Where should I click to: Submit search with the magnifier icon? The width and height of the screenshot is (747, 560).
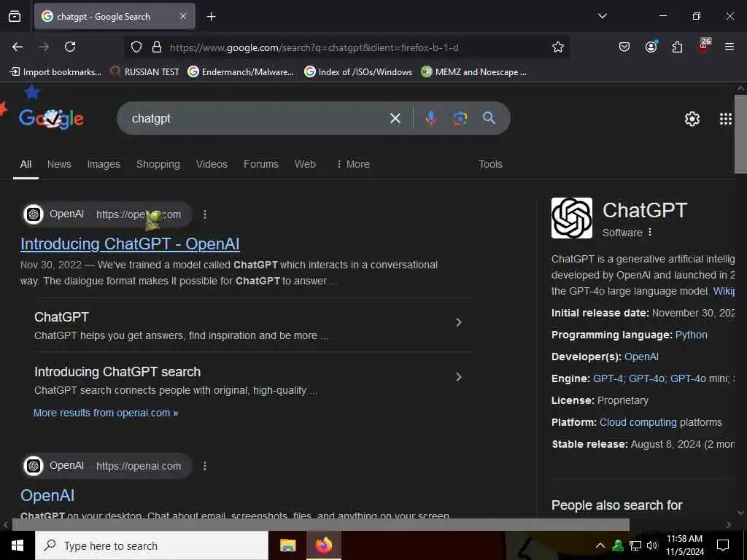[x=489, y=117]
